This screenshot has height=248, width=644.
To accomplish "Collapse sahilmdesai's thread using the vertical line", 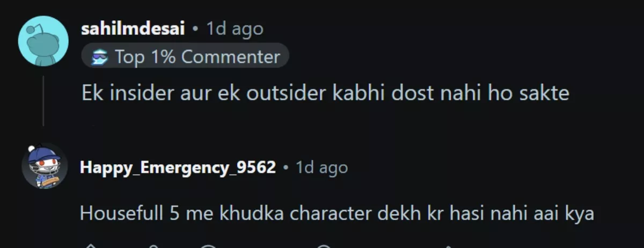I will 43,100.
